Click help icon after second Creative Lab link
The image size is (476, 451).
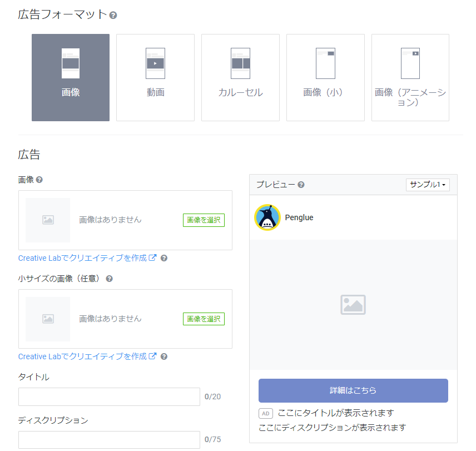pos(164,356)
